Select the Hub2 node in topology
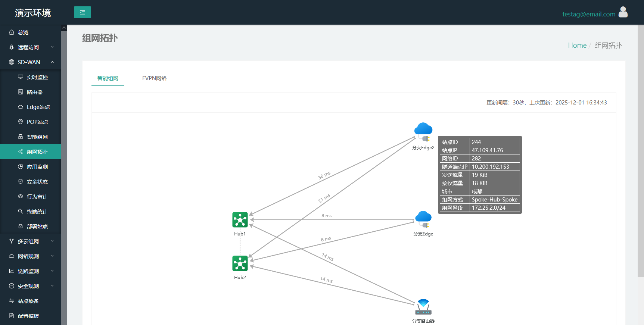 click(240, 263)
